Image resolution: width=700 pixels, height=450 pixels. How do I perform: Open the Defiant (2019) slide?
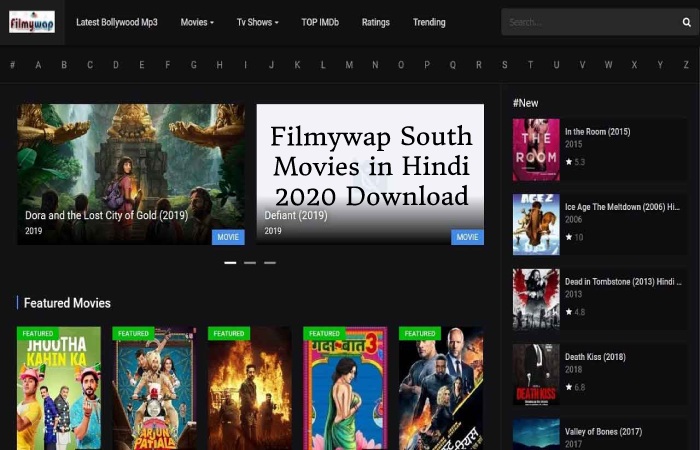[370, 174]
